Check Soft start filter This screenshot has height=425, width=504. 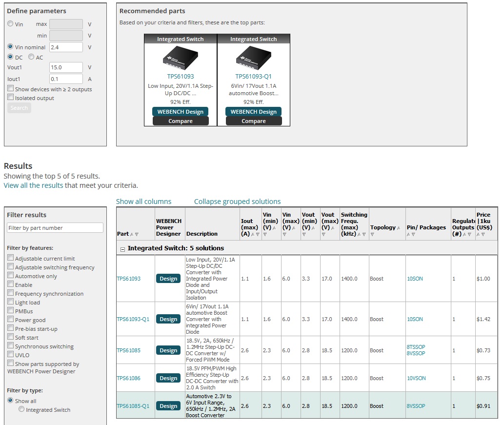11,337
